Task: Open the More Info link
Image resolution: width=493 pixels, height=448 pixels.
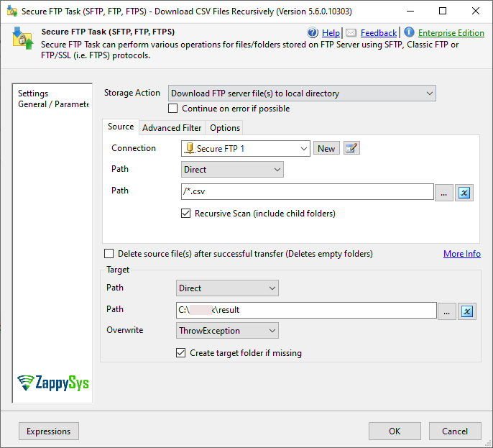Action: click(461, 254)
